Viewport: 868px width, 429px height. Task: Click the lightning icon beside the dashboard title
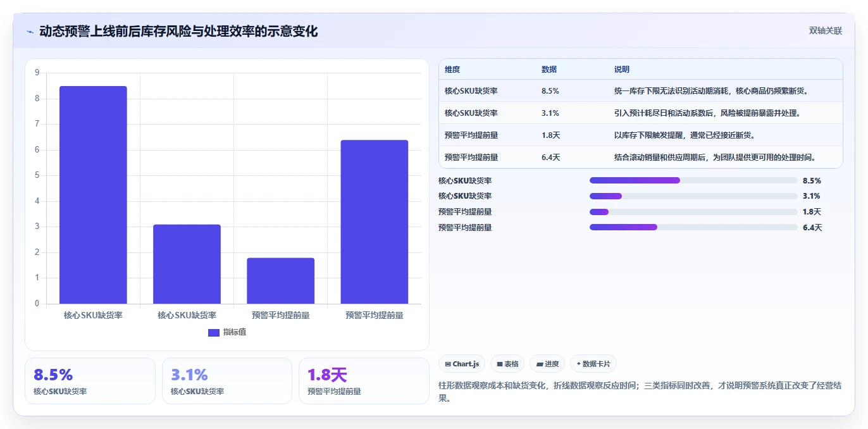click(30, 32)
